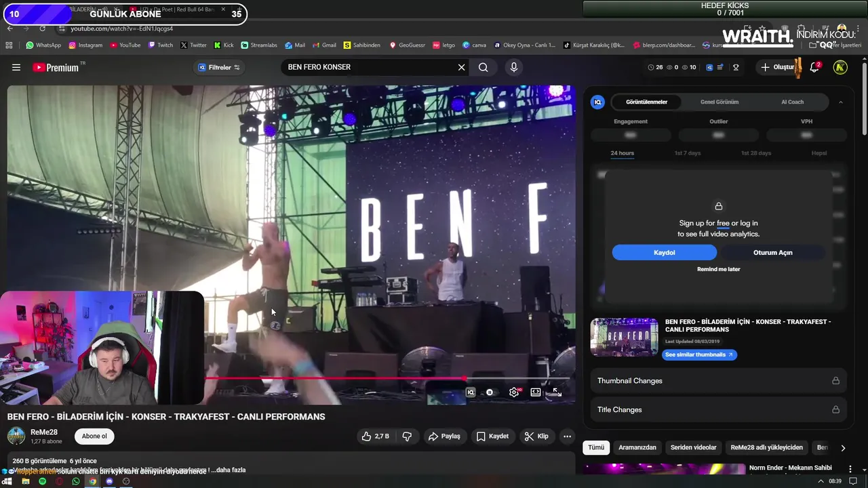Open the Kick bookmark
This screenshot has height=488, width=868.
click(224, 45)
